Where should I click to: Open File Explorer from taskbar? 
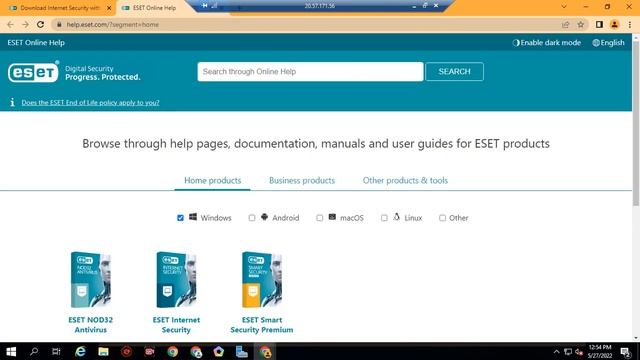(x=103, y=351)
